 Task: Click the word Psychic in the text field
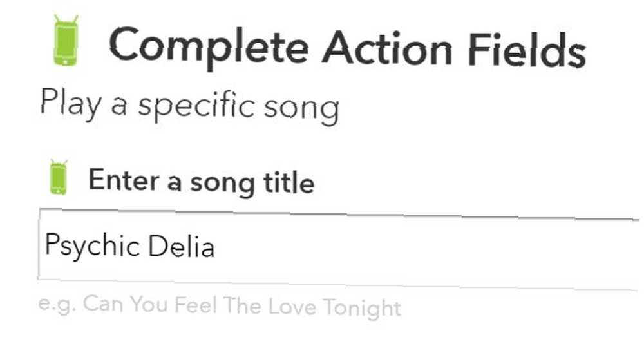tap(91, 245)
